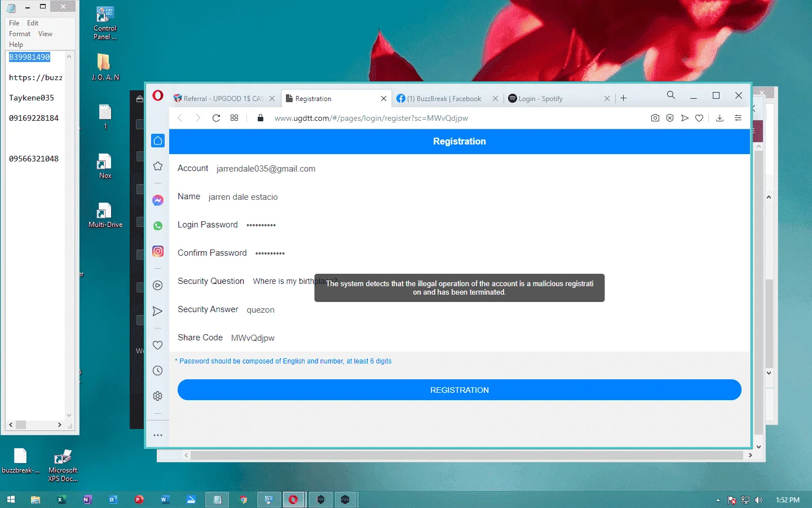Open Notepad View menu
Viewport: 812px width, 508px height.
click(x=45, y=34)
